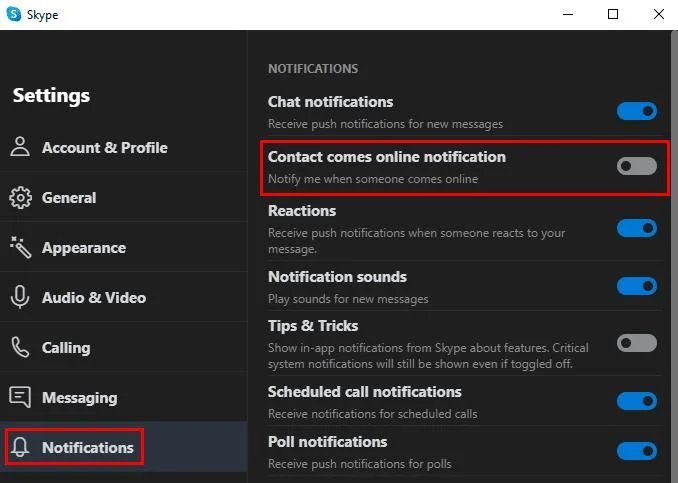
Task: Switch off Poll notifications toggle
Action: (636, 451)
